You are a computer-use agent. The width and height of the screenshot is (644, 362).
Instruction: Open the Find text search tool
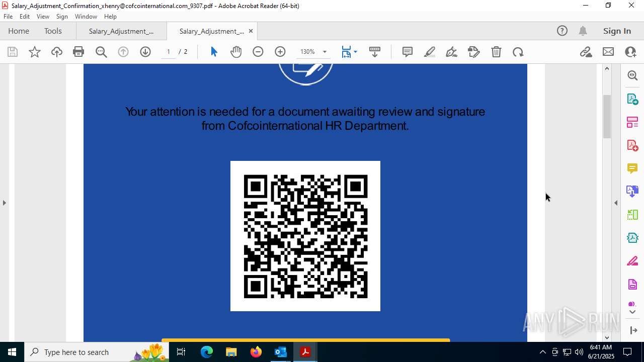point(101,52)
